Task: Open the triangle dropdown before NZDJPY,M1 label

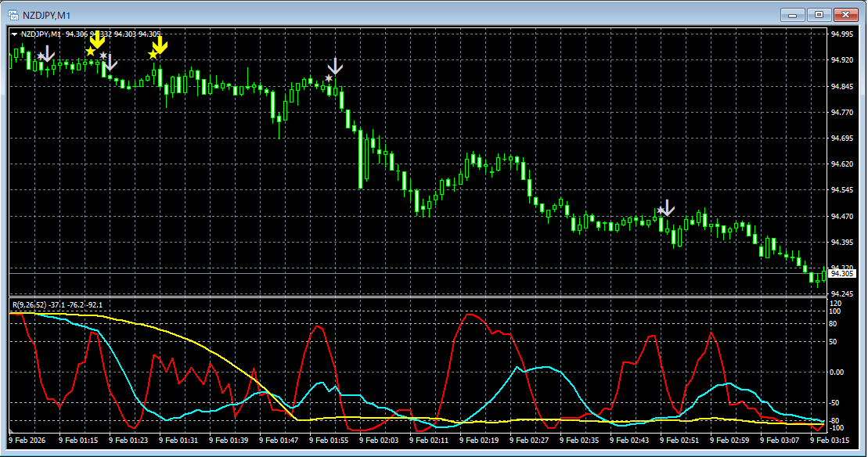Action: point(14,34)
